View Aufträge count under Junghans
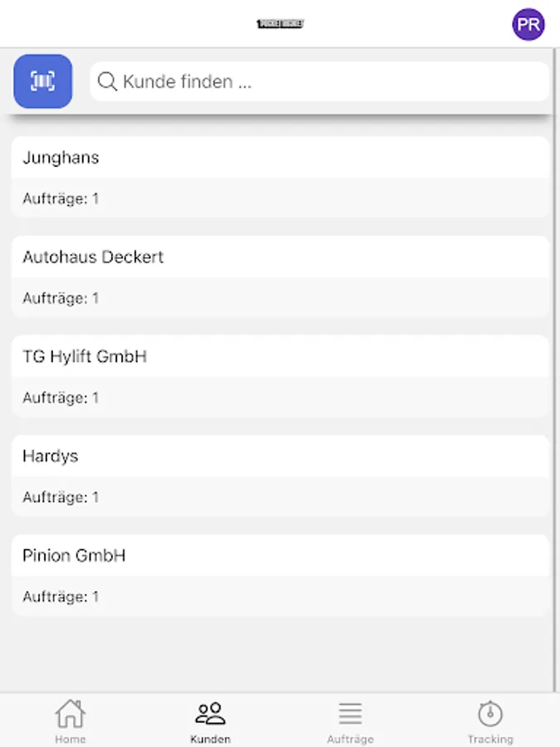 tap(61, 198)
